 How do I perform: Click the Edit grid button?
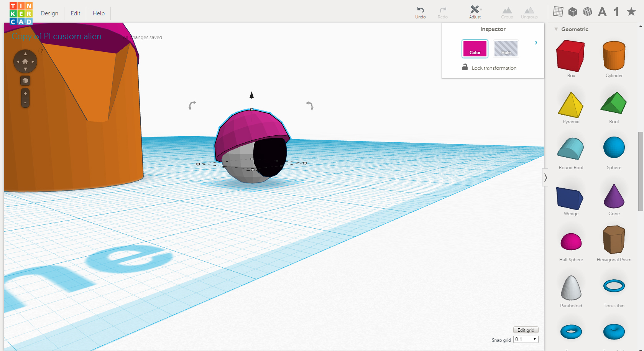(x=526, y=330)
